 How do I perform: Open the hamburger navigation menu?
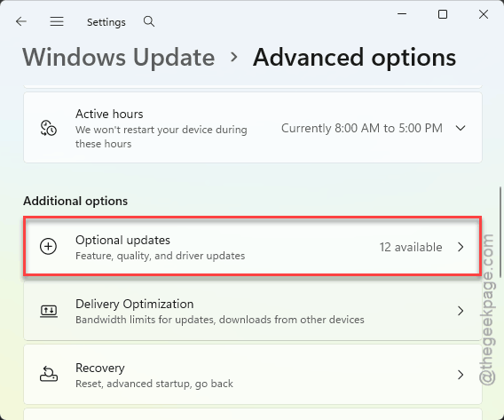point(57,21)
